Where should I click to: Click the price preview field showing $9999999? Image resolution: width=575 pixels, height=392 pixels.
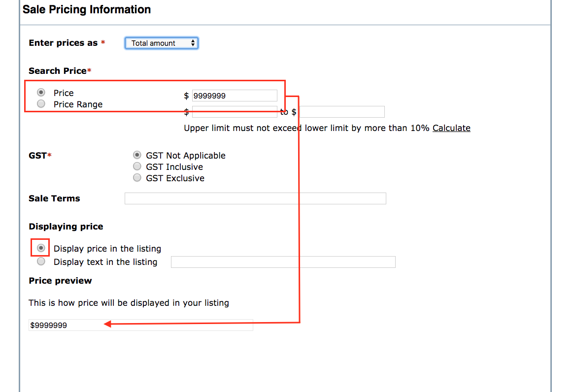tap(141, 325)
